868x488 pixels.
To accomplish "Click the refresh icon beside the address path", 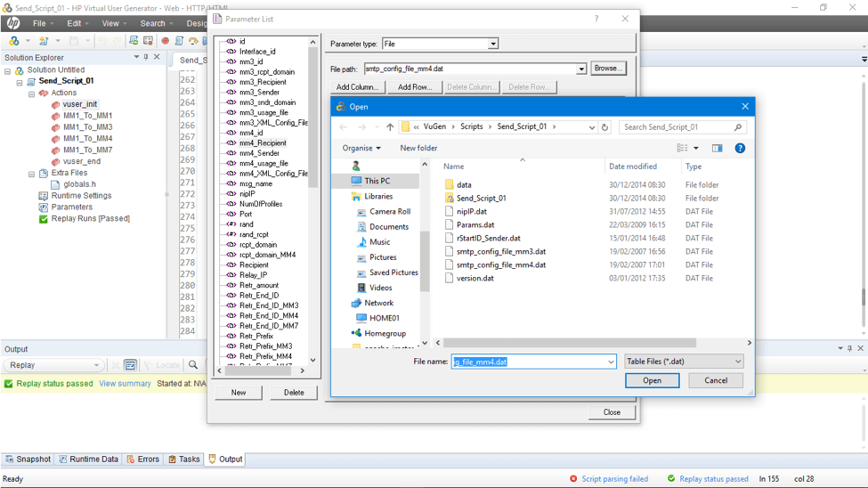I will click(x=605, y=127).
